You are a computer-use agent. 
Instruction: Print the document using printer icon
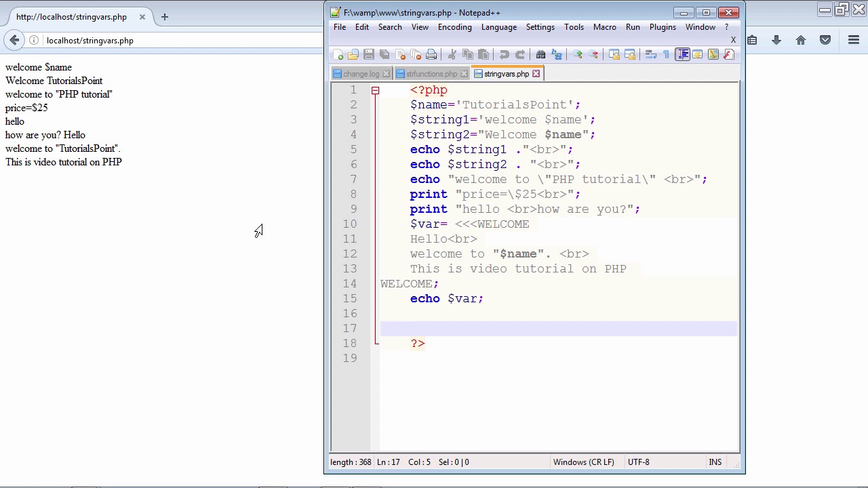431,55
